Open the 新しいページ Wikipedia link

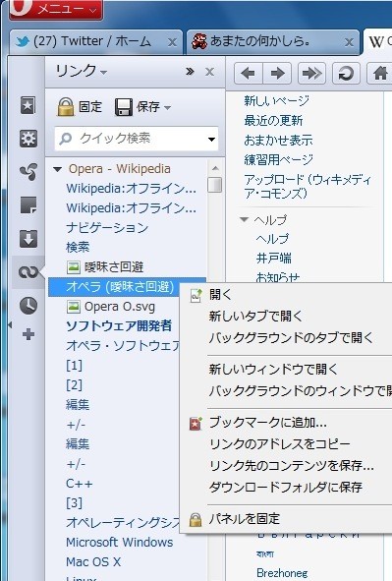[276, 100]
